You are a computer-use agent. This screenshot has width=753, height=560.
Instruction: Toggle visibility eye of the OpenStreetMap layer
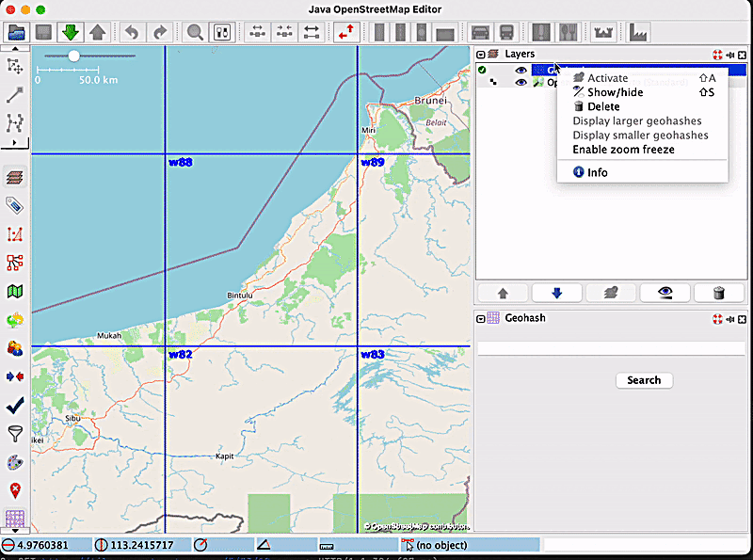pyautogui.click(x=521, y=83)
